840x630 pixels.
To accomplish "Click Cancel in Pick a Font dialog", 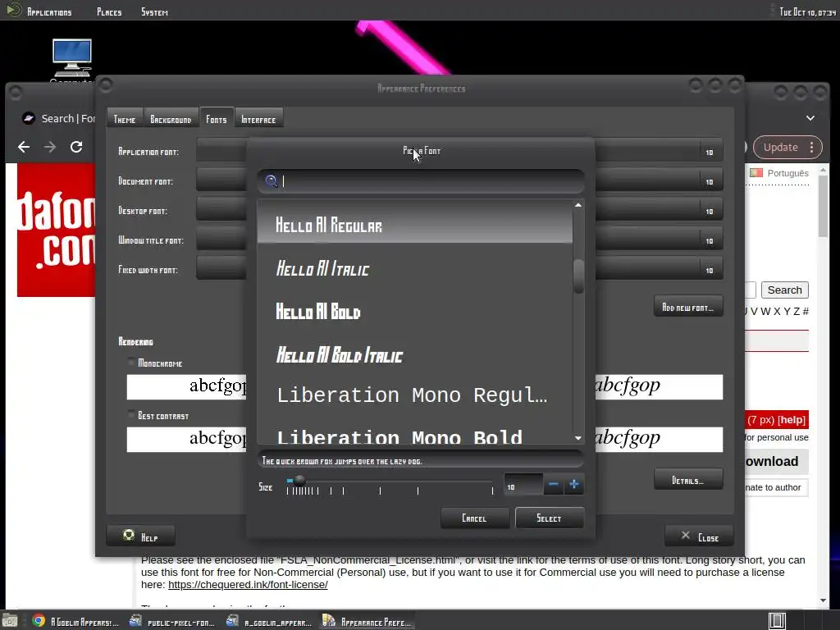I will pyautogui.click(x=474, y=518).
